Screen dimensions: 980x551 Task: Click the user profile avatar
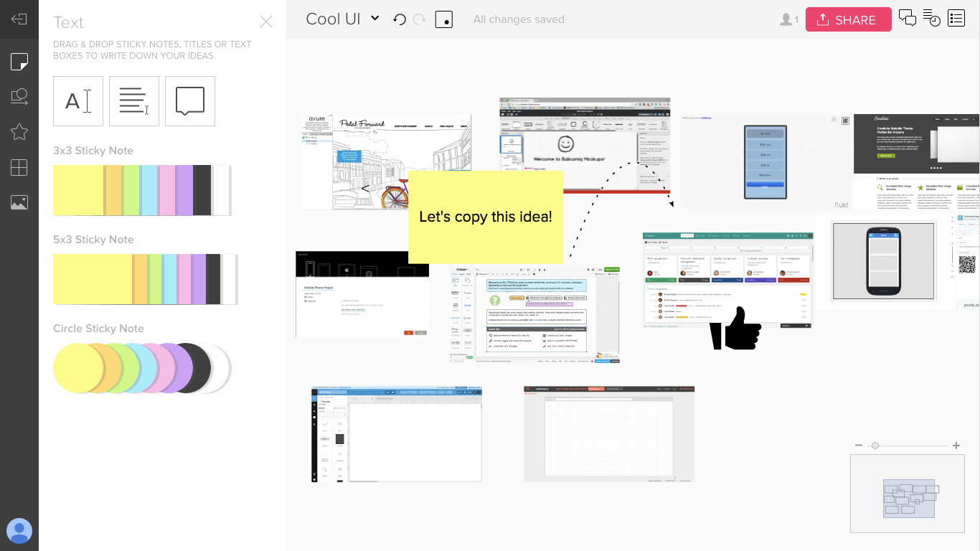(19, 531)
